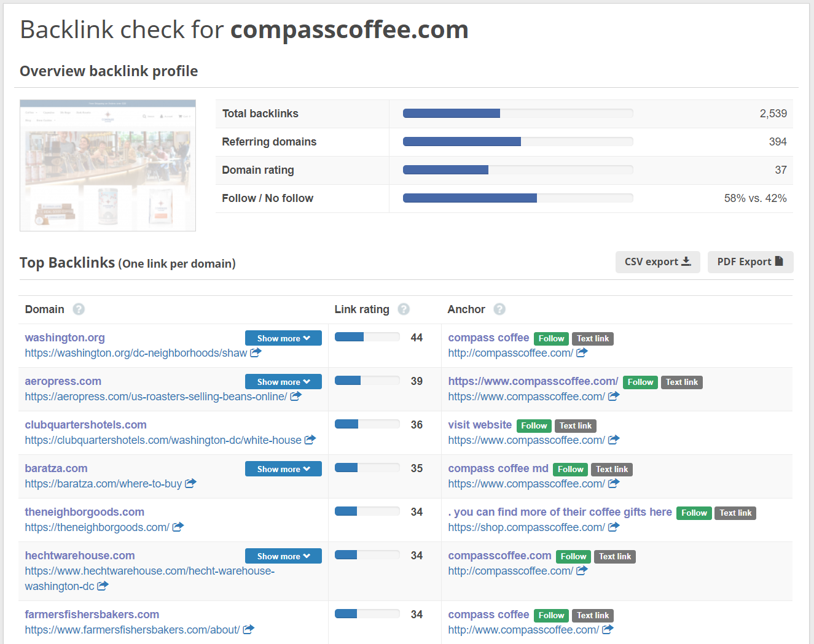Expand Show more for hechtwarehouse.com
The image size is (814, 644).
[x=283, y=556]
